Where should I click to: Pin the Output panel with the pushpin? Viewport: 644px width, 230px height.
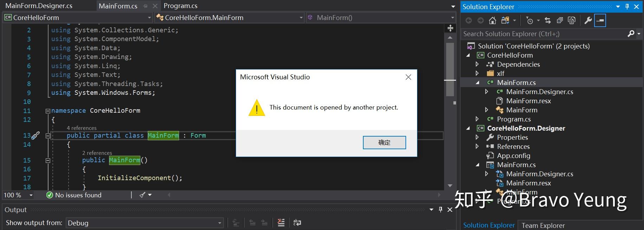pyautogui.click(x=441, y=210)
